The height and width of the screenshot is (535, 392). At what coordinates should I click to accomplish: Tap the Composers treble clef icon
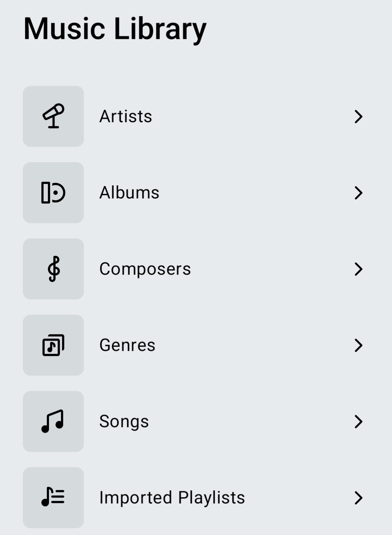coord(53,269)
